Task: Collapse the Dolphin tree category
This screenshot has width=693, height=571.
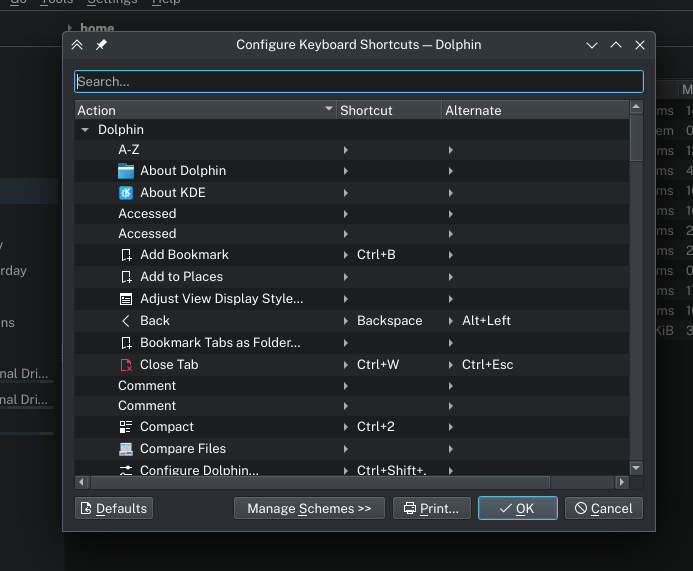Action: coord(86,130)
